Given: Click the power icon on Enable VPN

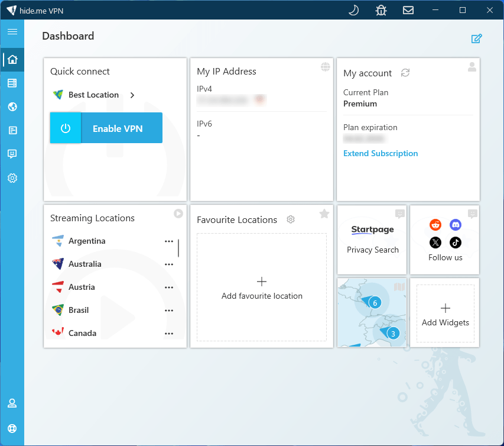Looking at the screenshot, I should 66,128.
